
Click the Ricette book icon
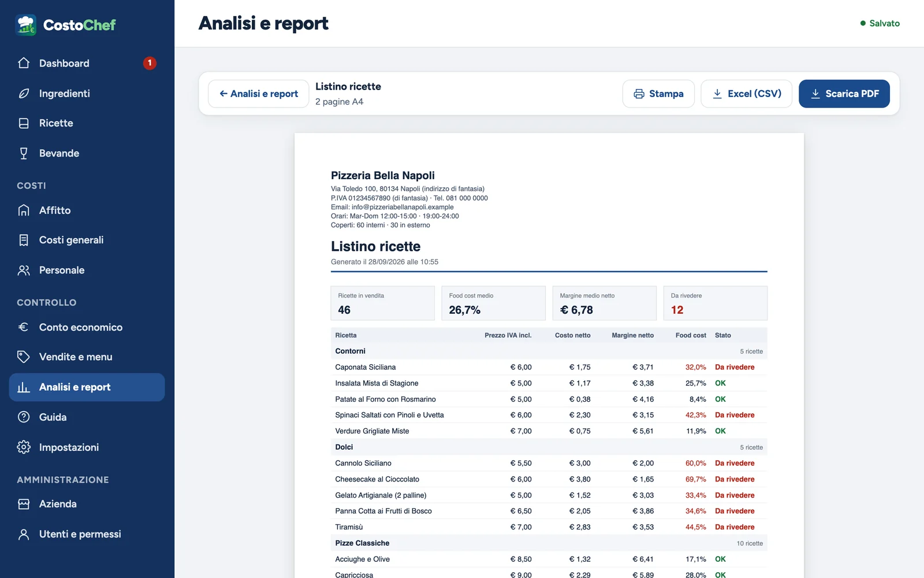coord(24,123)
